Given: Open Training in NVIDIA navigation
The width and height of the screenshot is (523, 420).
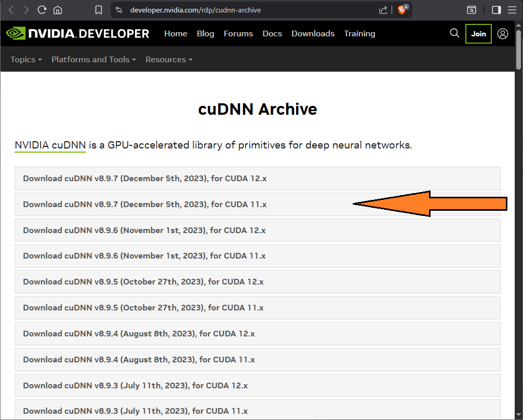Looking at the screenshot, I should point(359,34).
